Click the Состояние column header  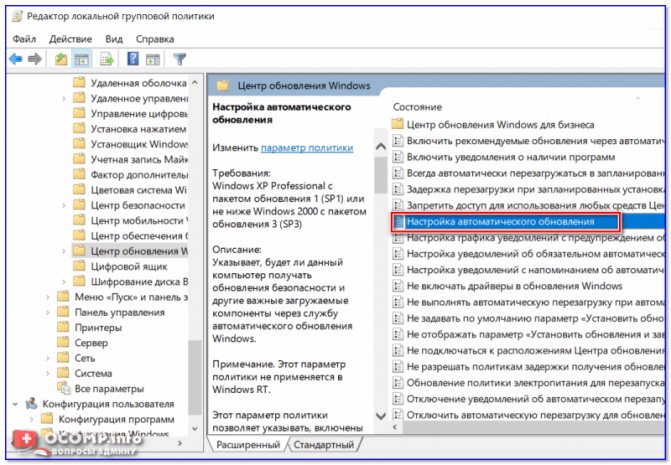tap(417, 107)
